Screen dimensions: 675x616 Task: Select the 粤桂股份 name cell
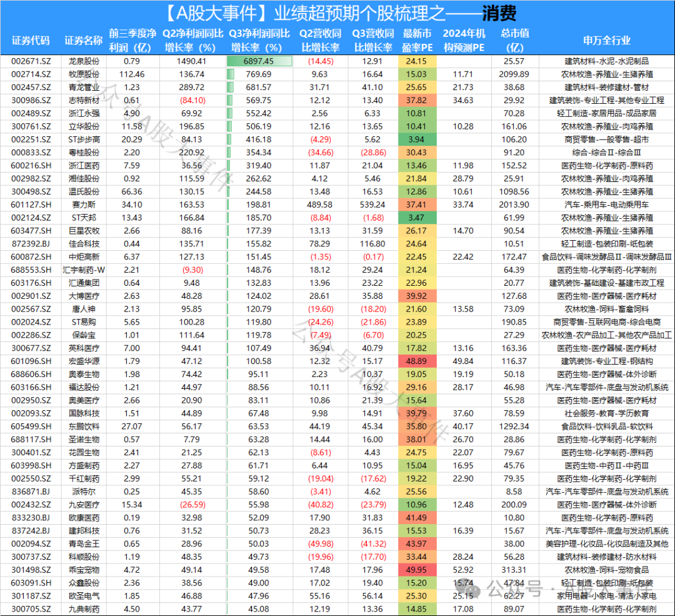click(84, 153)
